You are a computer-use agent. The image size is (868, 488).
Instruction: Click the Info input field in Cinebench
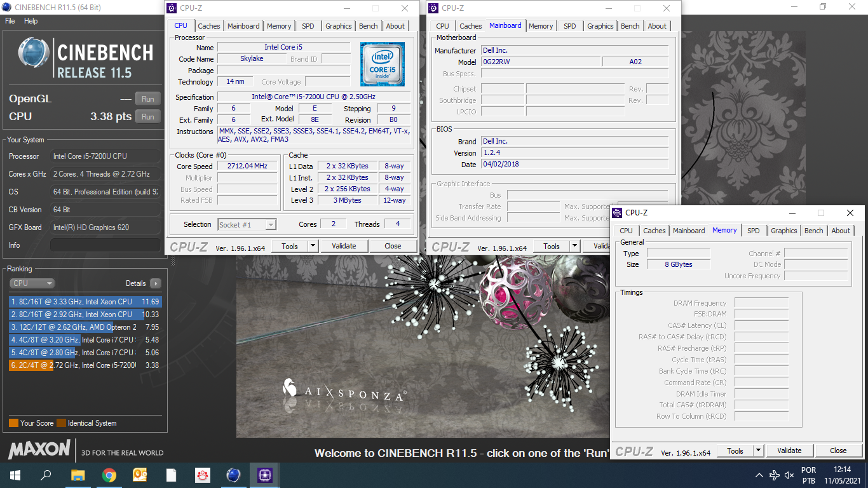coord(105,245)
